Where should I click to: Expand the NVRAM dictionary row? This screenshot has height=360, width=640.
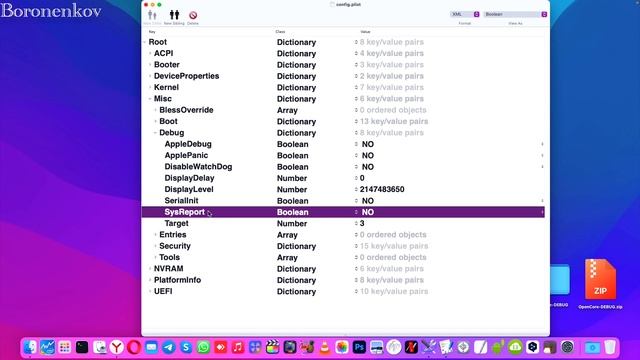tap(150, 269)
